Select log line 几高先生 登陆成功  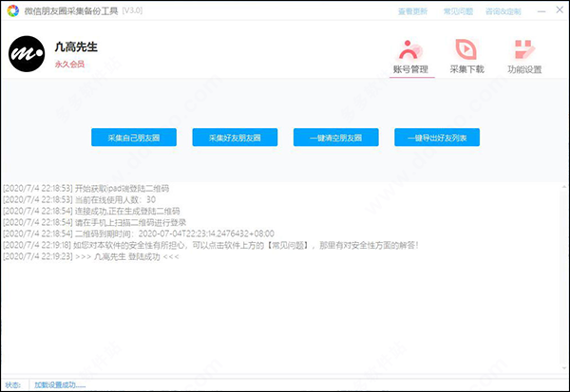click(91, 256)
